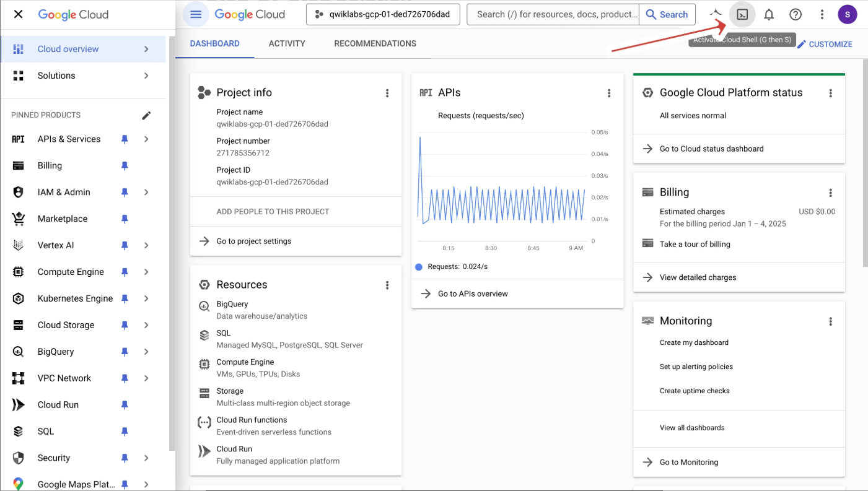Open the project selector qwiklabs-gcp-01-ded726706dad
Screen dimensions: 868x491
pyautogui.click(x=383, y=14)
